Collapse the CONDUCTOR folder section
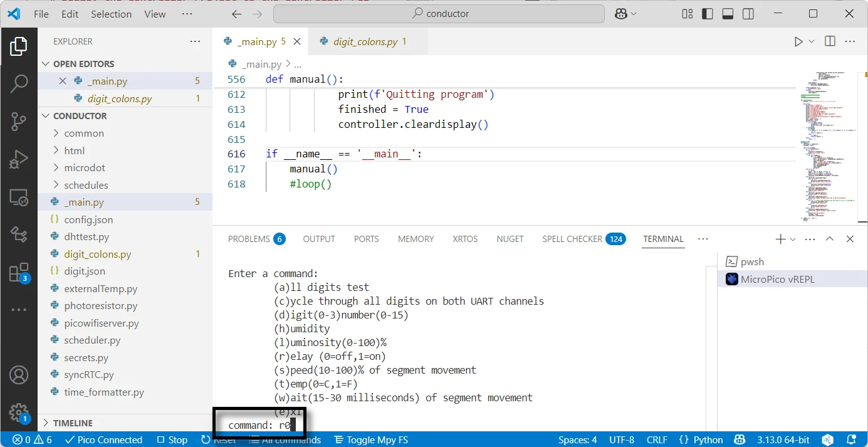The width and height of the screenshot is (868, 447). pos(125,116)
